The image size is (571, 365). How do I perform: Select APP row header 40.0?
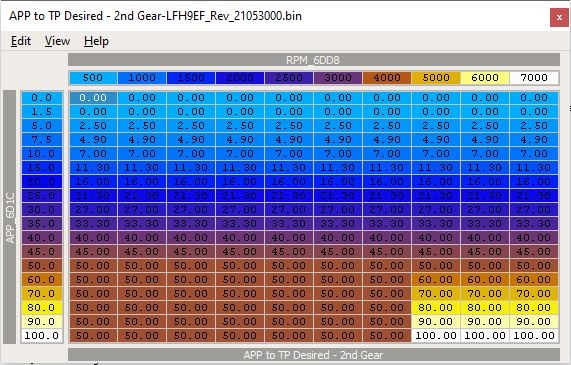[x=42, y=238]
